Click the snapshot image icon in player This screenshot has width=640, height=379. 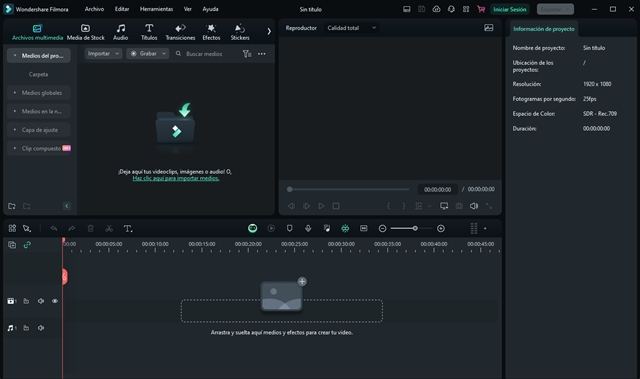point(489,28)
